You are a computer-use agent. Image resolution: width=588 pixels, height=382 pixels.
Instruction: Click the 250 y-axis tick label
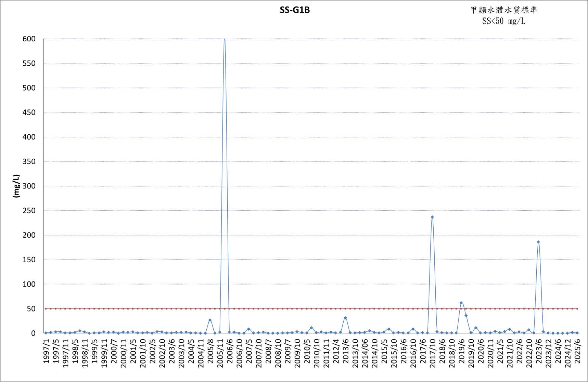pyautogui.click(x=29, y=211)
